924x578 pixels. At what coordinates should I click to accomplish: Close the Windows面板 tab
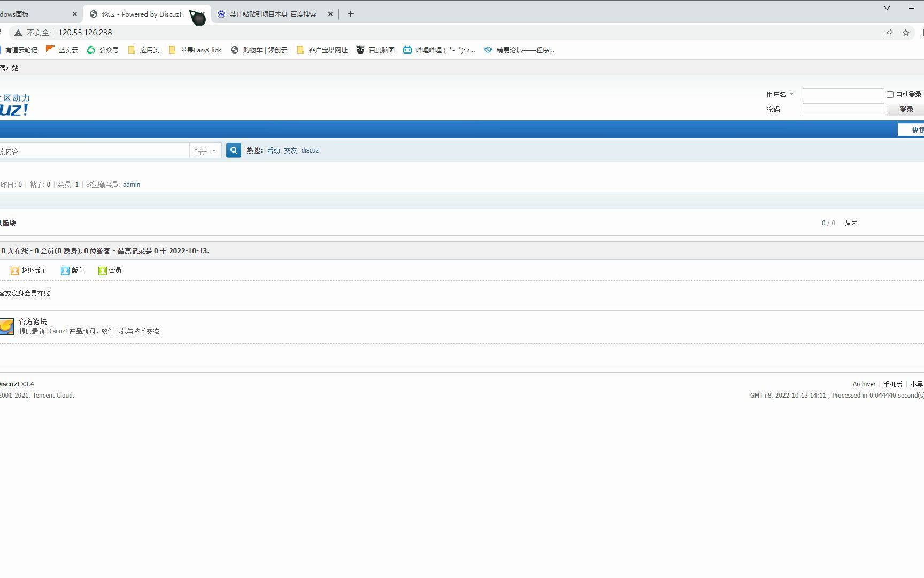click(x=74, y=14)
